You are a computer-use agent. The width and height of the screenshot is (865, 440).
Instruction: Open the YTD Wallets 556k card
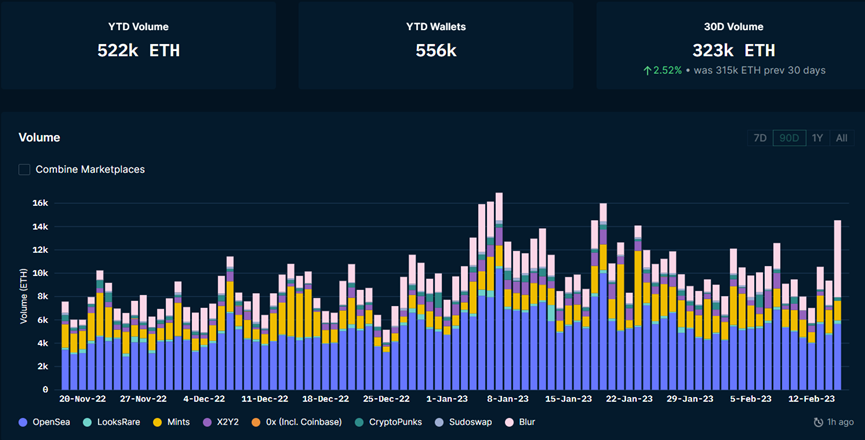pyautogui.click(x=436, y=45)
